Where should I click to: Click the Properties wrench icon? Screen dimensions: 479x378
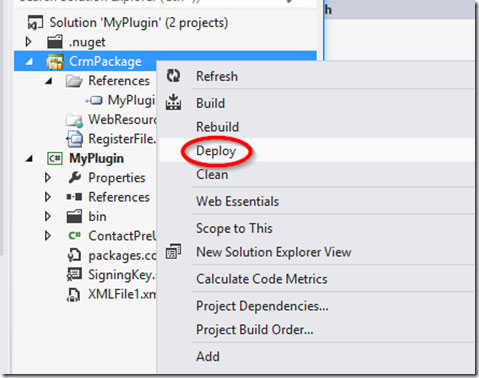coord(75,178)
